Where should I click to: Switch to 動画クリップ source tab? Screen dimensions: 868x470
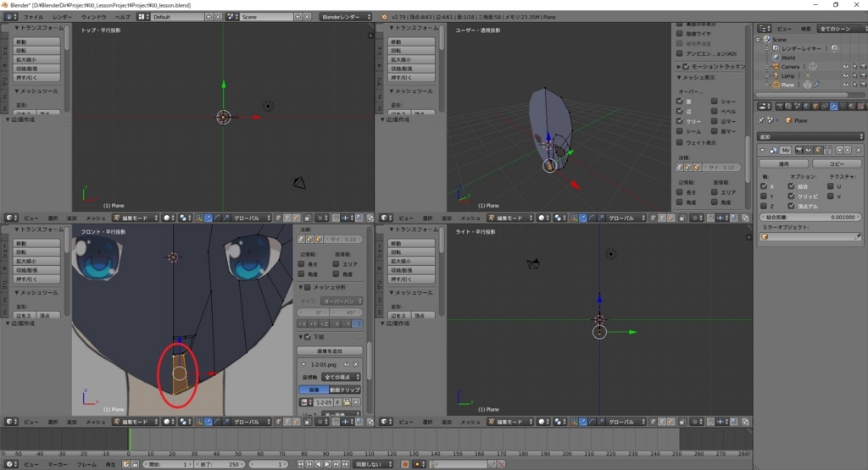(344, 390)
